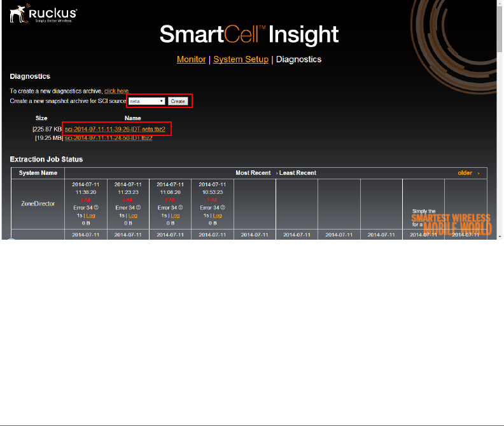Click the Create snapshot button
Image resolution: width=504 pixels, height=426 pixels.
click(x=178, y=101)
